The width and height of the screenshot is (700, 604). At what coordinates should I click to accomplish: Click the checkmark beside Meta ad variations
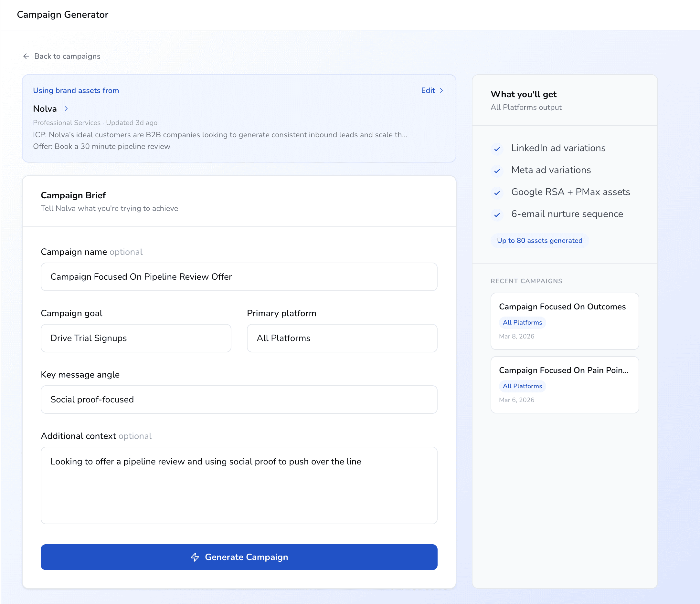[497, 171]
